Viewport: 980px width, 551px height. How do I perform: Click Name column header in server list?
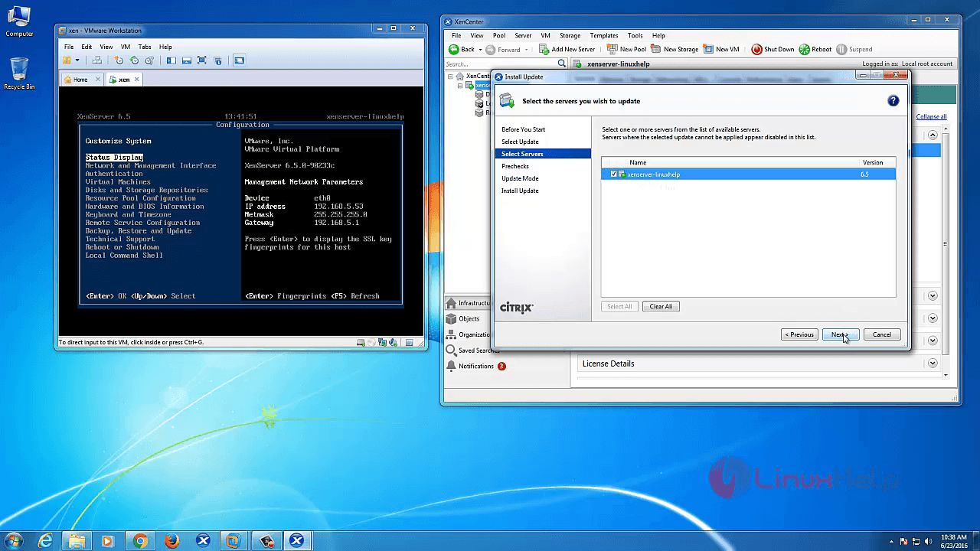[638, 162]
